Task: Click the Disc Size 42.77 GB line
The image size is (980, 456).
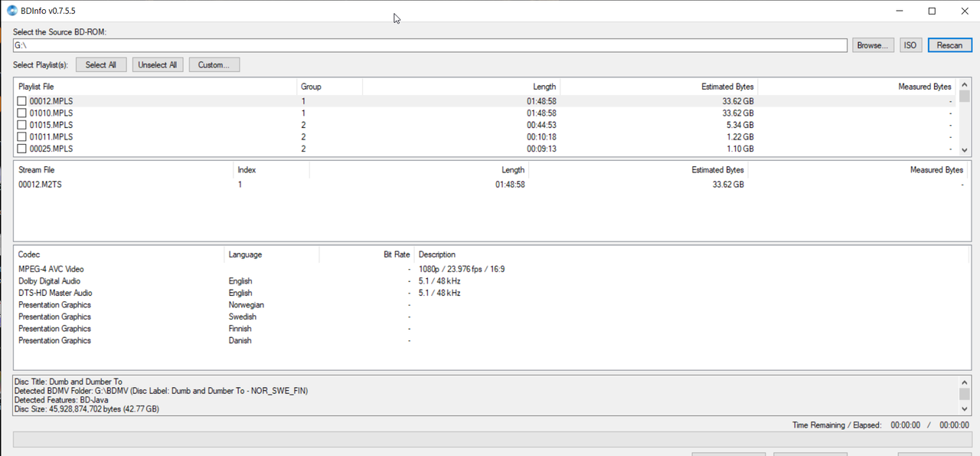Action: [x=87, y=409]
